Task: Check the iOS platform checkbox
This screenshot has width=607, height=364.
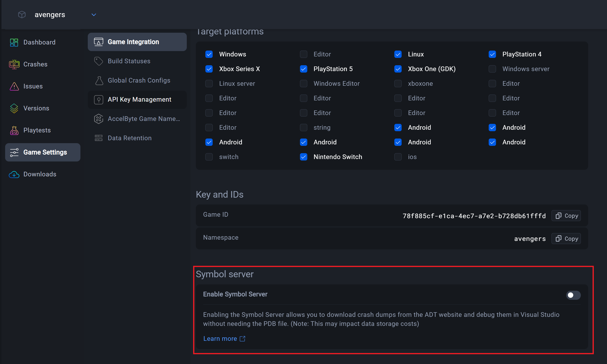Action: (398, 157)
